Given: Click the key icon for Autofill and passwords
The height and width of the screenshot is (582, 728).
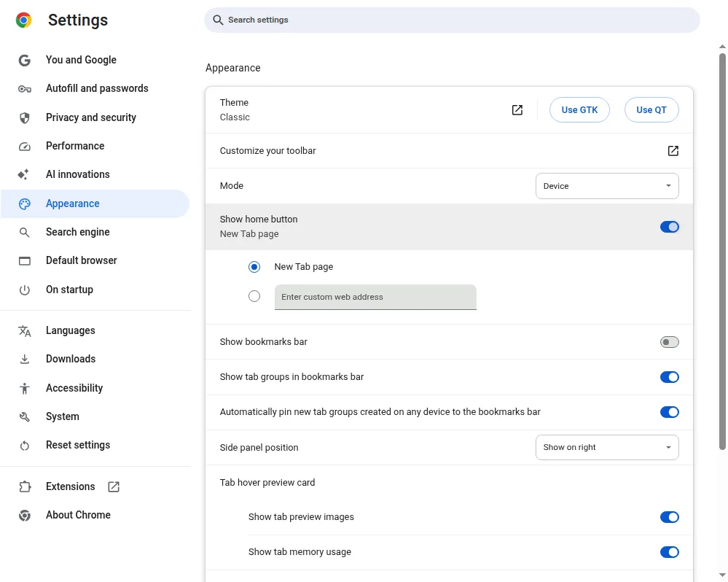Looking at the screenshot, I should (x=25, y=89).
